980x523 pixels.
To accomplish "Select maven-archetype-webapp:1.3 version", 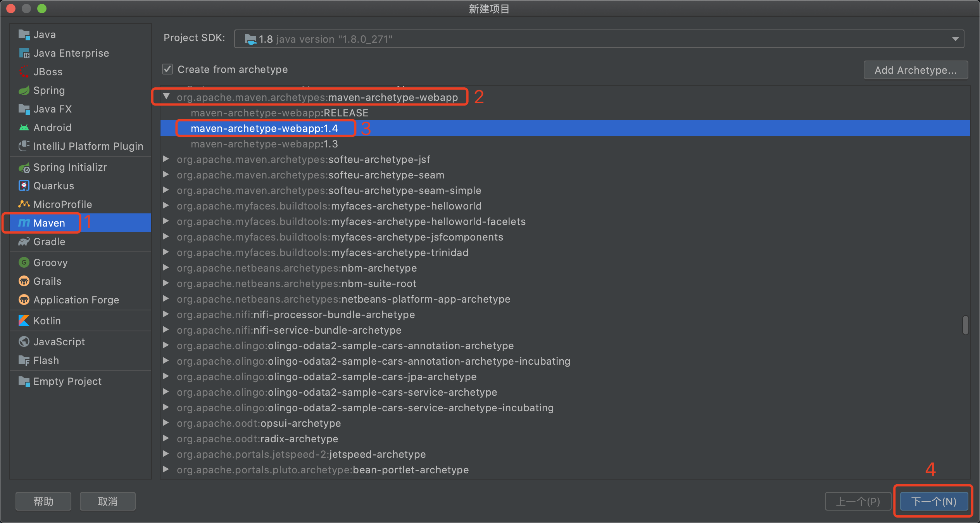I will (x=264, y=144).
